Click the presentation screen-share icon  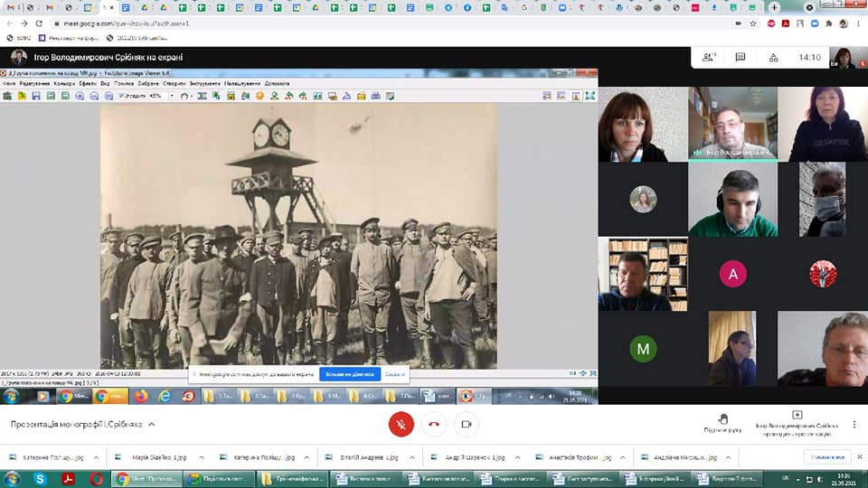(x=797, y=416)
